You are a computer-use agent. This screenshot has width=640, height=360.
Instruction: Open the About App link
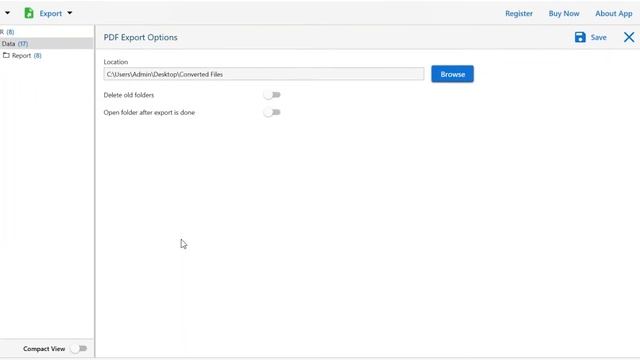613,13
